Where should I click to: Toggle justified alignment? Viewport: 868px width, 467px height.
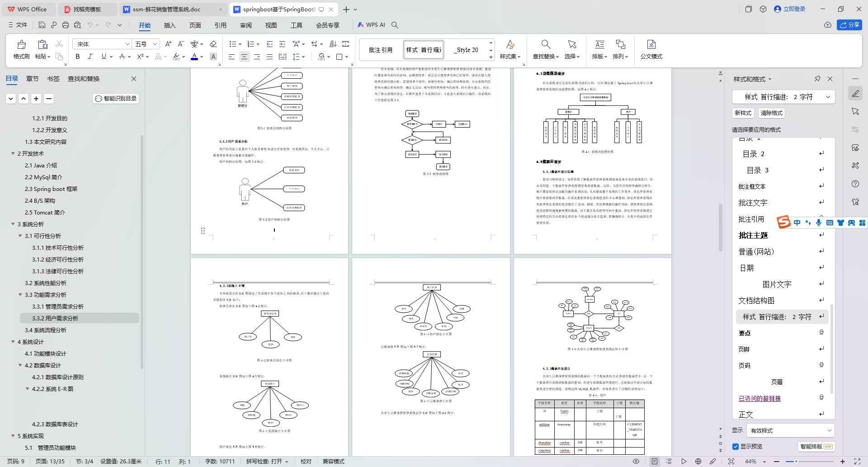coord(269,57)
